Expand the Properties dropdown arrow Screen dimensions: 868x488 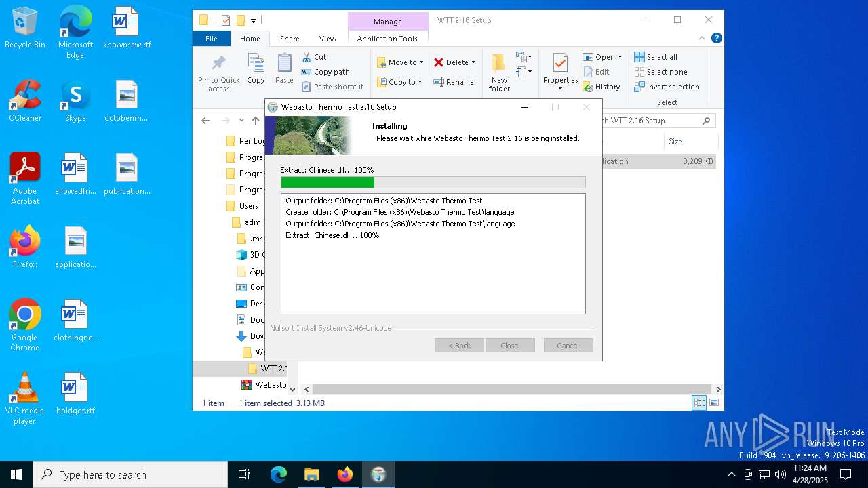[x=560, y=89]
